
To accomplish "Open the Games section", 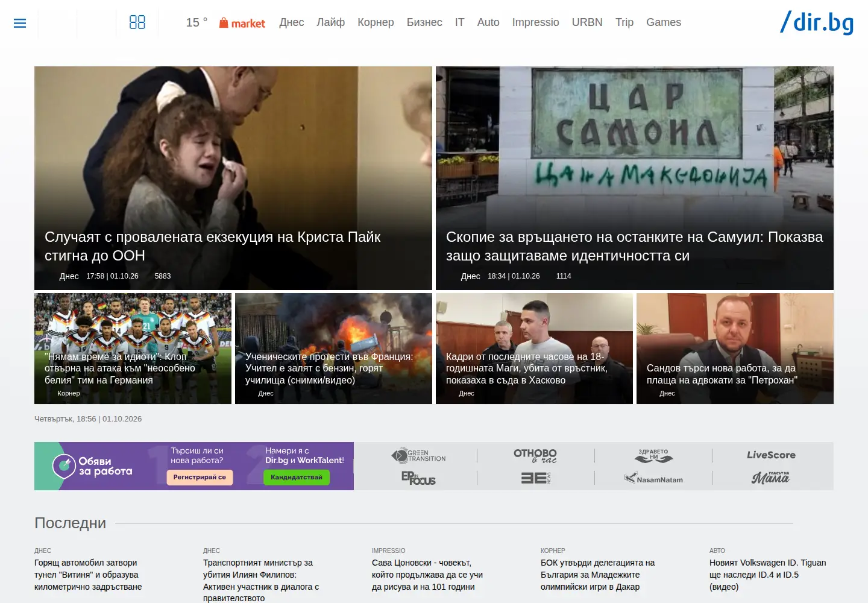I will [x=664, y=22].
